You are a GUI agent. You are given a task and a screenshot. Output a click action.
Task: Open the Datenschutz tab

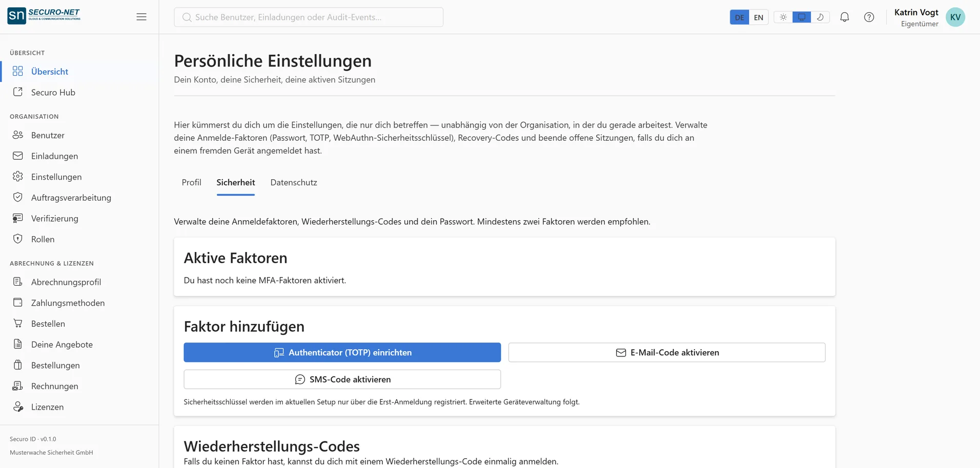[x=294, y=182]
